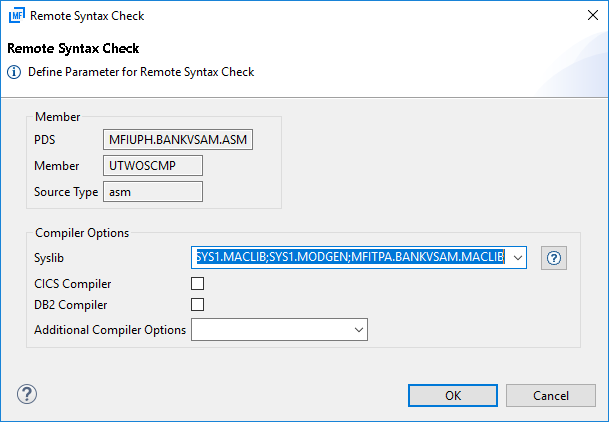609x422 pixels.
Task: Click the DB2 Compiler label text
Action: pos(70,305)
